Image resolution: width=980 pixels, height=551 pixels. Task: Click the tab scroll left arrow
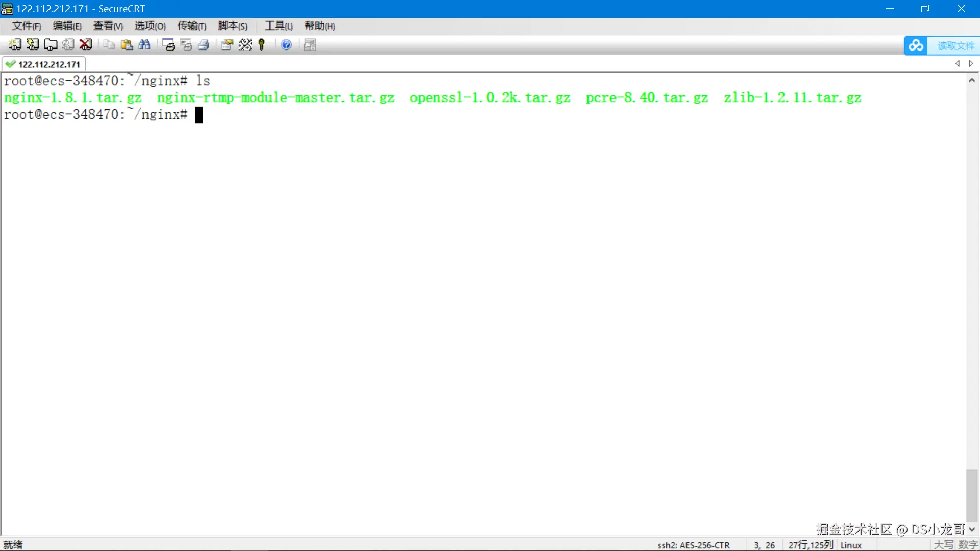[958, 64]
